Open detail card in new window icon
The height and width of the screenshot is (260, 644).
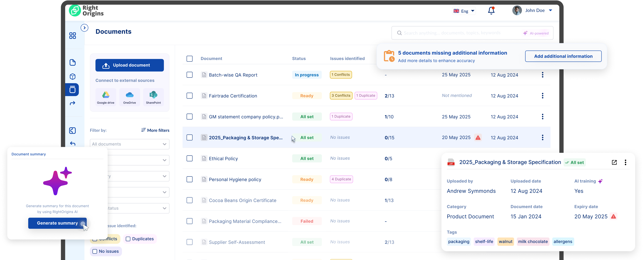(614, 162)
